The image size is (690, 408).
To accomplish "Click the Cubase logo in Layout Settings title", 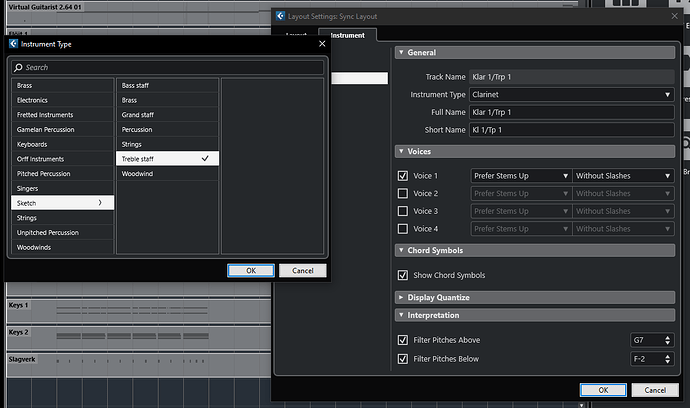I will (x=280, y=16).
